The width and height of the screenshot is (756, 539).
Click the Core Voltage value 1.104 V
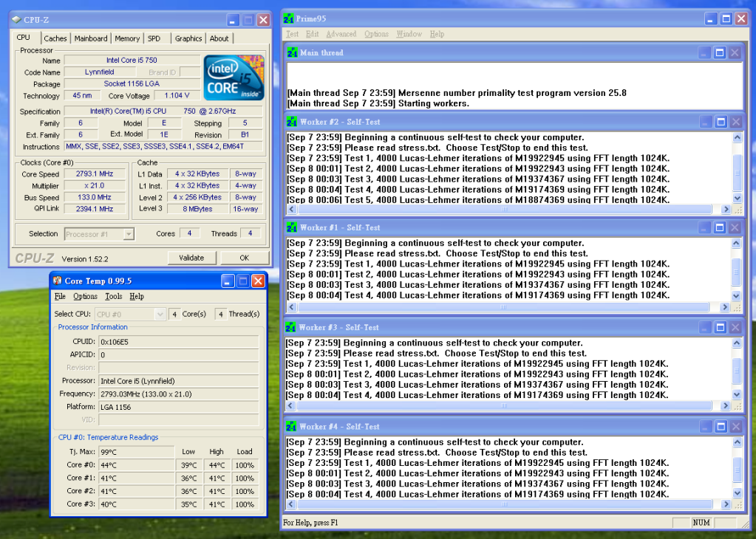click(x=177, y=95)
